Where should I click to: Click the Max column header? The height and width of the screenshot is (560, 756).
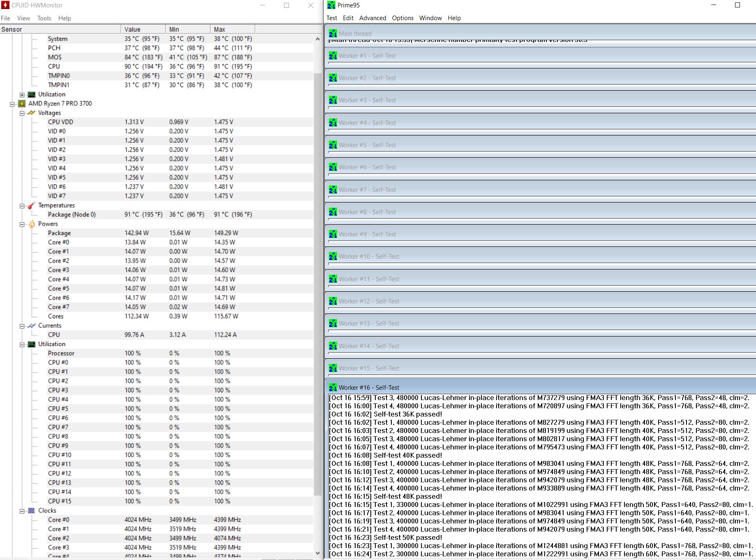(x=233, y=29)
